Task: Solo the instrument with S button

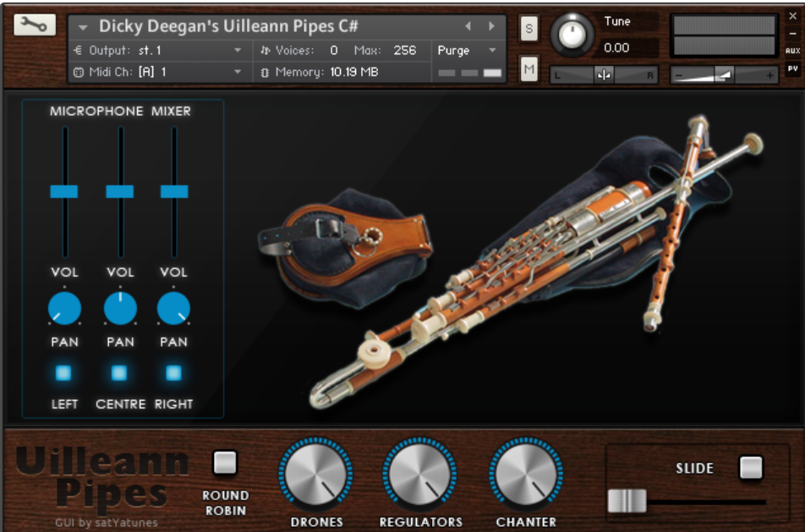Action: (x=528, y=28)
